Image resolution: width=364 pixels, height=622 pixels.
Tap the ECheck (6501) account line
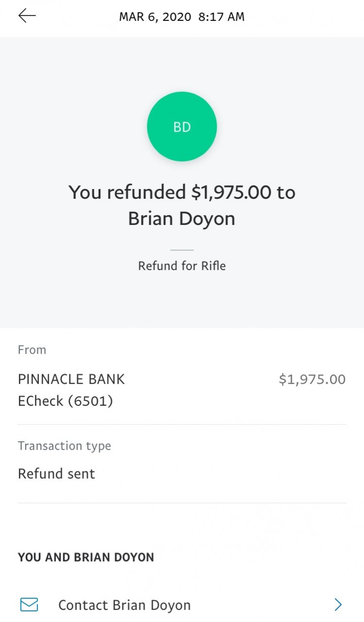66,401
